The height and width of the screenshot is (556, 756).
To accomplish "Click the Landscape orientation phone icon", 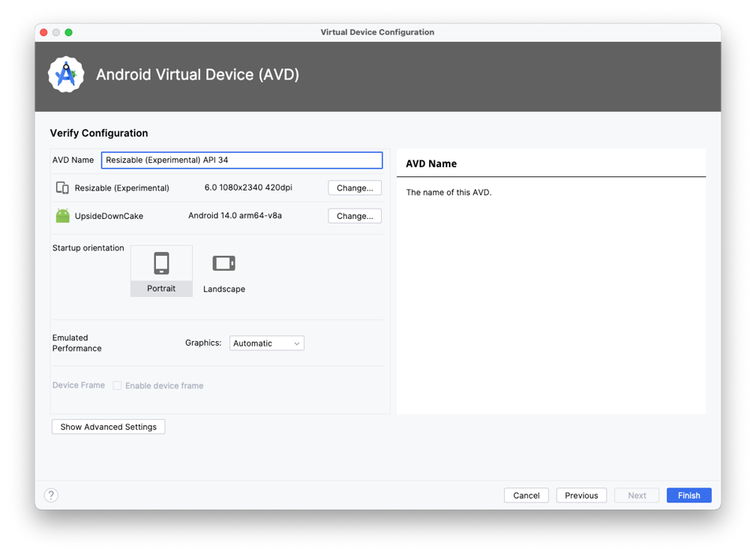I will coord(224,262).
